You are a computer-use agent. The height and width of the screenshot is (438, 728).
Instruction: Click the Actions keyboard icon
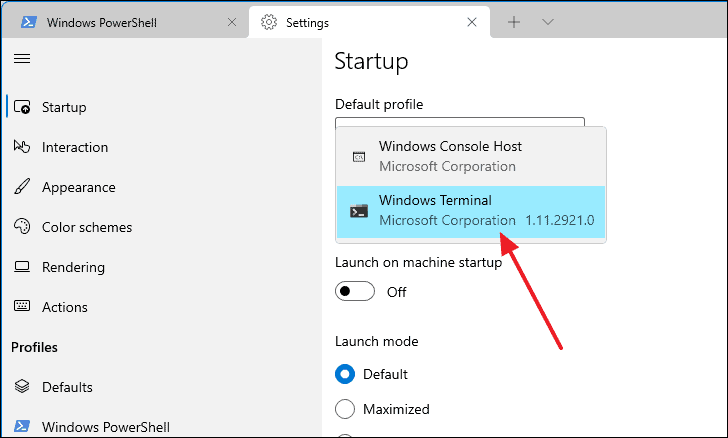click(x=21, y=307)
